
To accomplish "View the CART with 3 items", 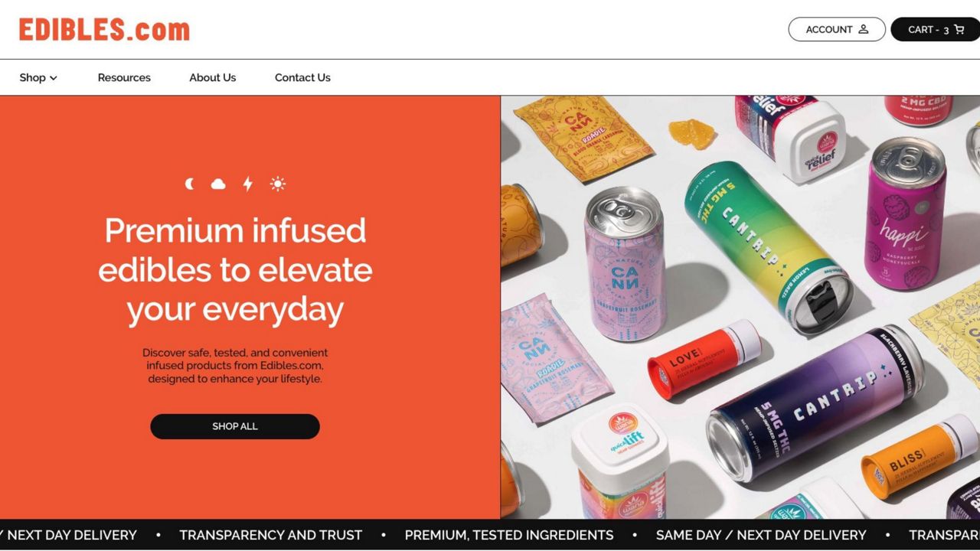I will point(936,29).
